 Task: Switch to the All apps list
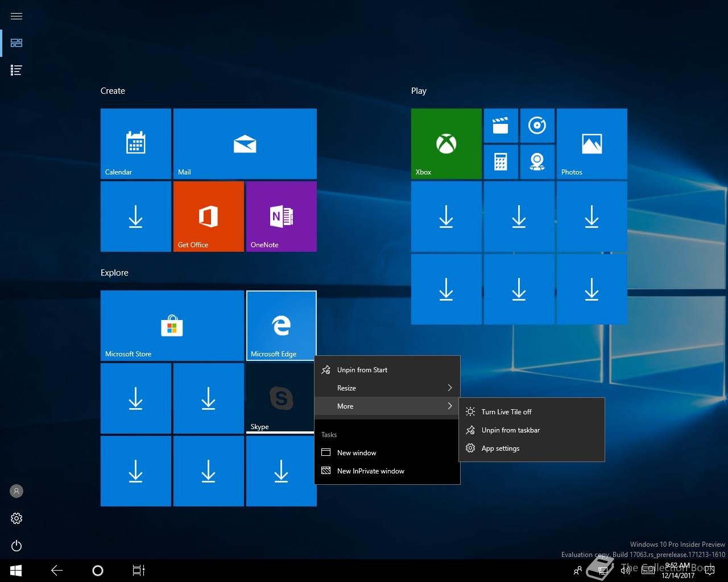point(16,70)
